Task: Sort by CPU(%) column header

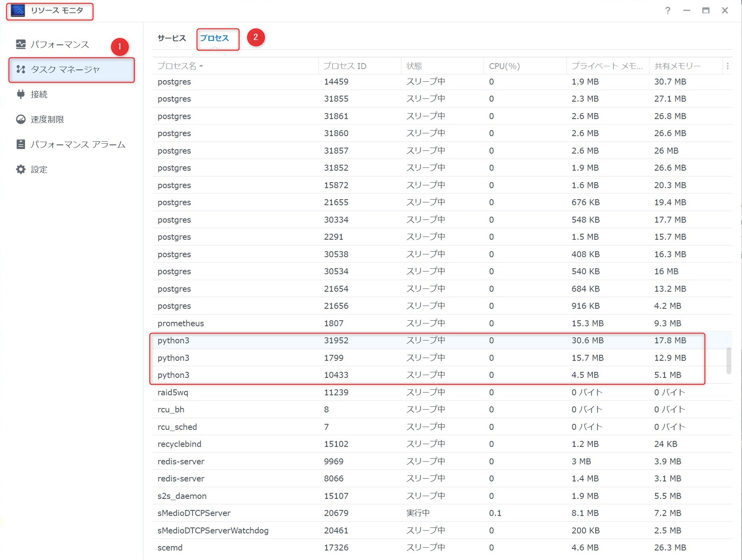Action: (504, 66)
